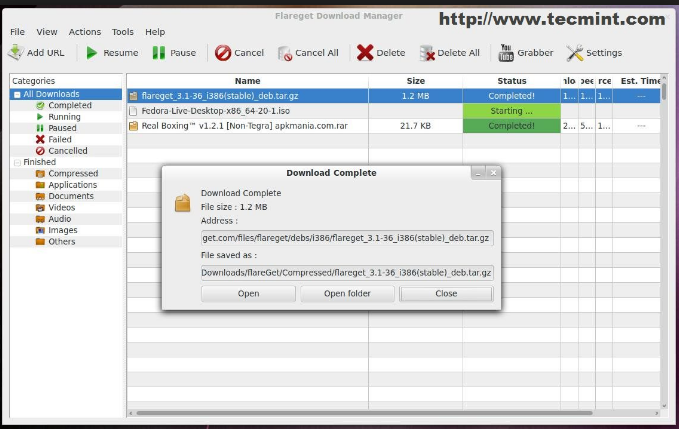Click the Starting status cell
This screenshot has width=679, height=429.
pyautogui.click(x=511, y=111)
